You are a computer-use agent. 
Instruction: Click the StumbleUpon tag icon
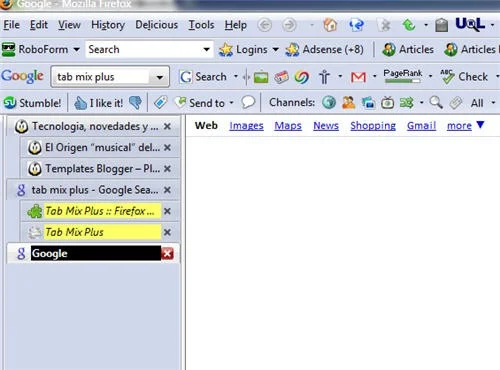[160, 103]
